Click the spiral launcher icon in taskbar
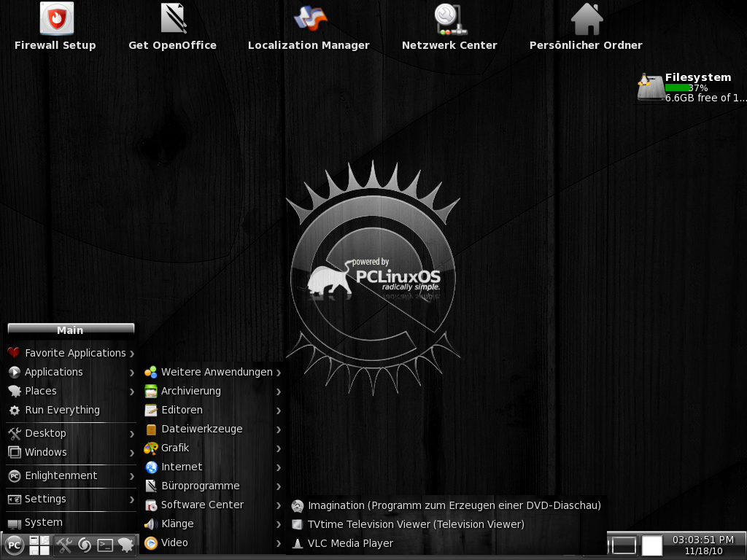Image resolution: width=747 pixels, height=560 pixels. [x=85, y=545]
